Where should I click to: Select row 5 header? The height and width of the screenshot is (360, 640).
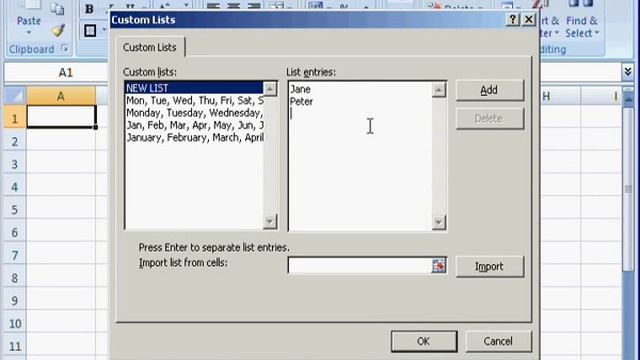pyautogui.click(x=15, y=210)
